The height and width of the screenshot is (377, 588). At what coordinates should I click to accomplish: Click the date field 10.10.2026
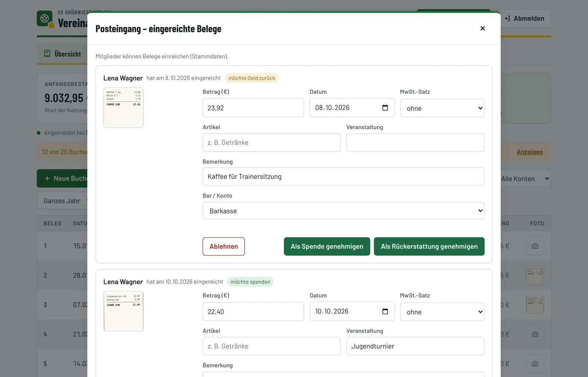(x=352, y=312)
